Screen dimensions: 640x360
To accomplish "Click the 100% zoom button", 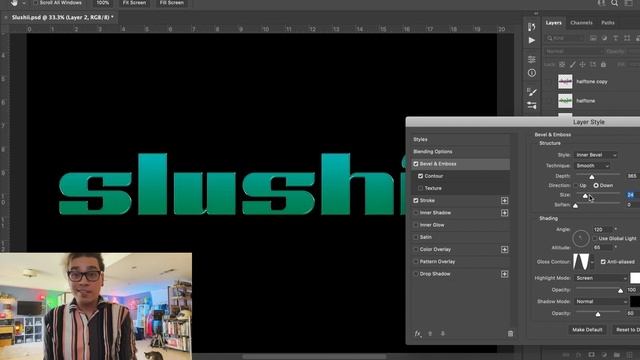I will pyautogui.click(x=103, y=3).
